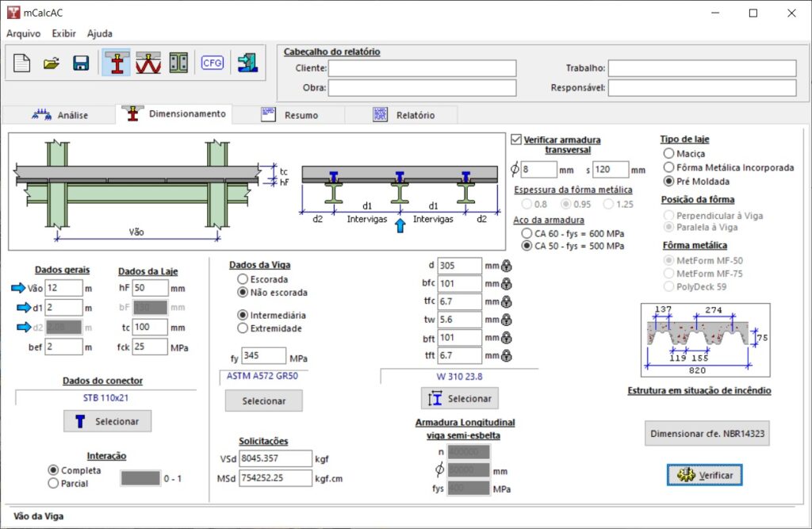The width and height of the screenshot is (812, 529).
Task: Click the blue arrow beside Vão
Action: pyautogui.click(x=18, y=288)
